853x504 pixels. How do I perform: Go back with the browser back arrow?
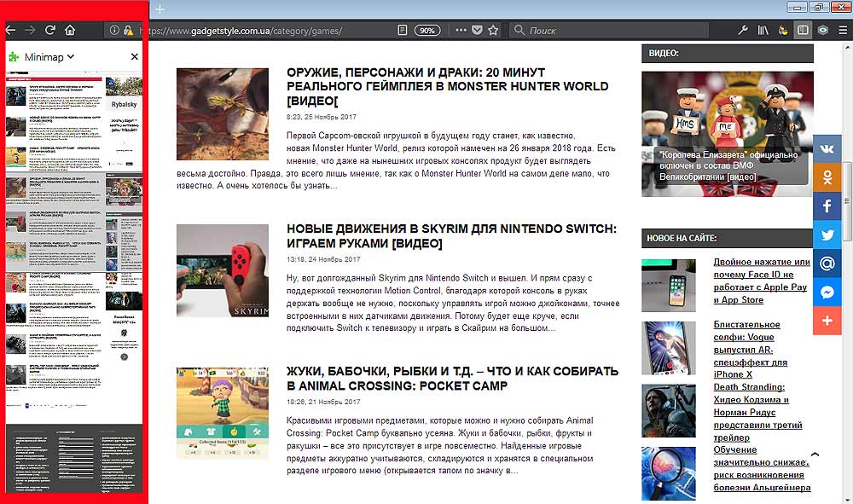pos(10,31)
